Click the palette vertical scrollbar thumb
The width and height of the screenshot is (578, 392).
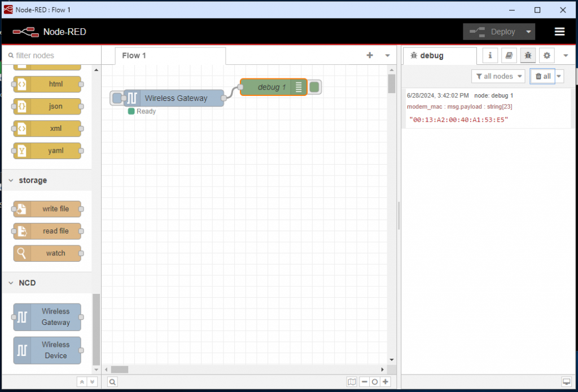tap(96, 329)
